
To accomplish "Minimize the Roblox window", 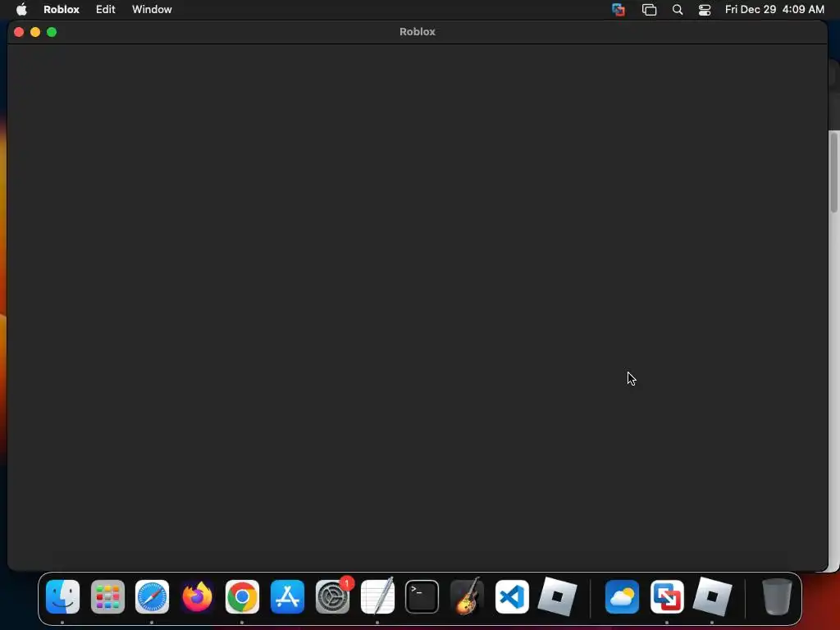I will click(x=35, y=32).
